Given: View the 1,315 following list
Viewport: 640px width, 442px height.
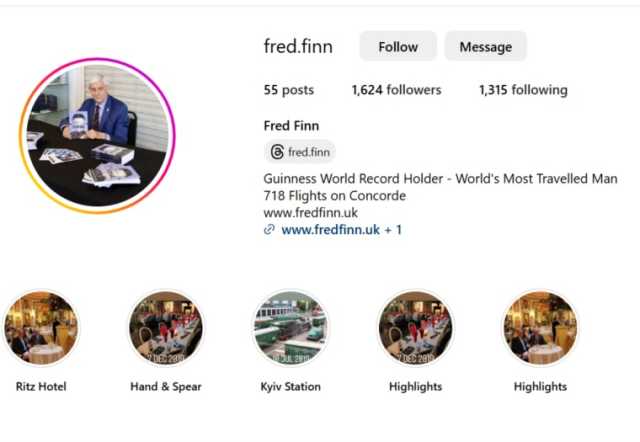Looking at the screenshot, I should point(523,90).
